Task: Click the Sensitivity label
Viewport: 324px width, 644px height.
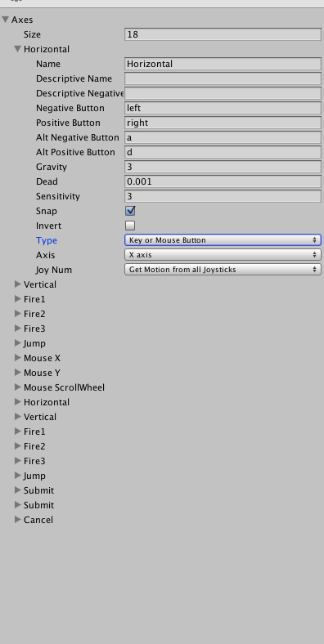Action: click(57, 196)
